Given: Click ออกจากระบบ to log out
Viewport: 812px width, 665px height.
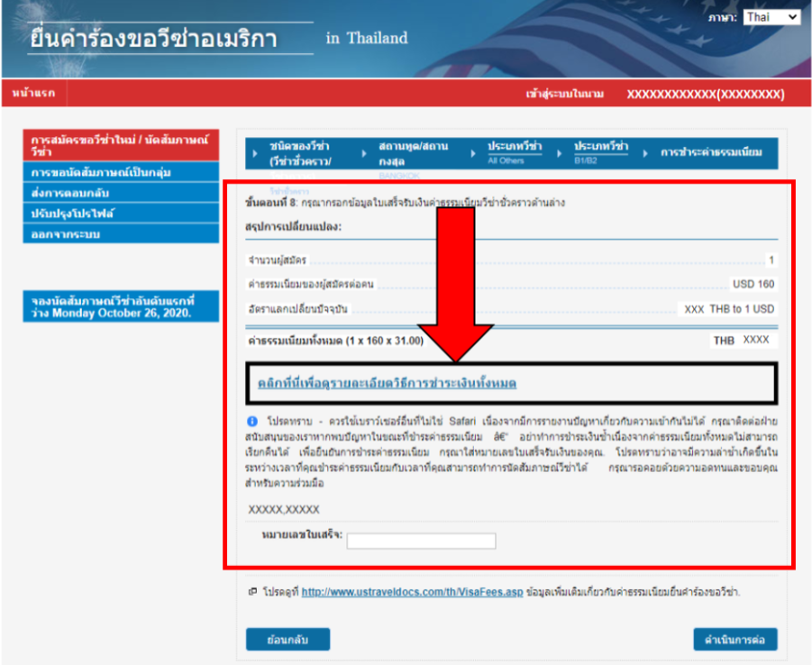Looking at the screenshot, I should (121, 233).
